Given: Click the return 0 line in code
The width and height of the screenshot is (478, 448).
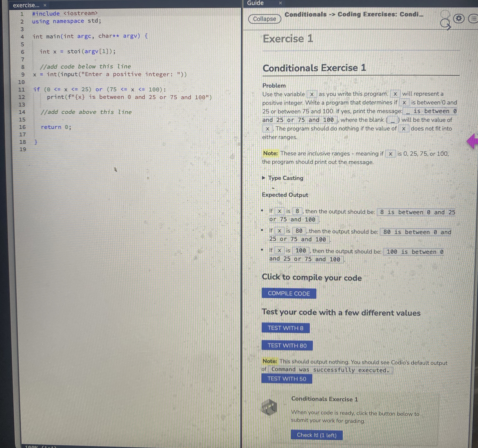Looking at the screenshot, I should (56, 127).
